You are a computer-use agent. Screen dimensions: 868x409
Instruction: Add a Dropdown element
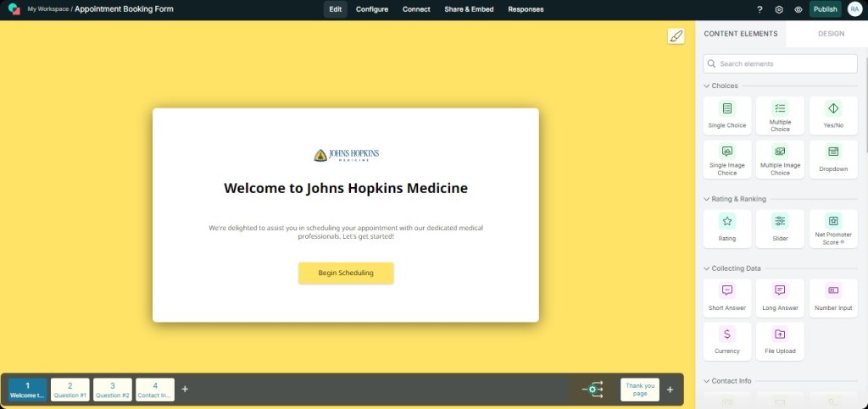tap(833, 159)
